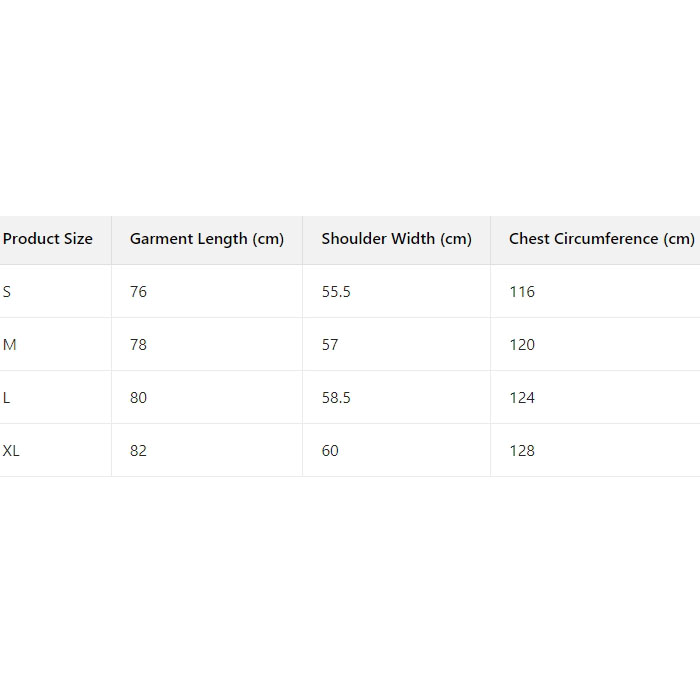Click garment length value 78
700x700 pixels.
coord(138,345)
